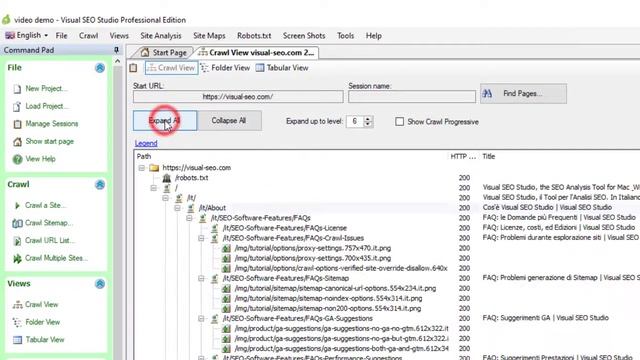Select Crawl View toolbar button

pos(171,68)
